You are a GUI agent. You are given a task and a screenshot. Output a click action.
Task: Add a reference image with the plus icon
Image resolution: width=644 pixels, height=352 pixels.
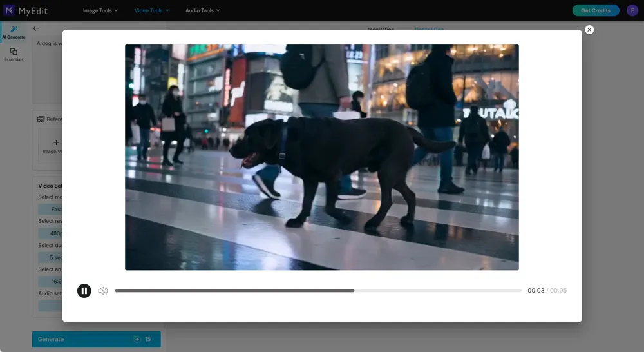pos(56,142)
